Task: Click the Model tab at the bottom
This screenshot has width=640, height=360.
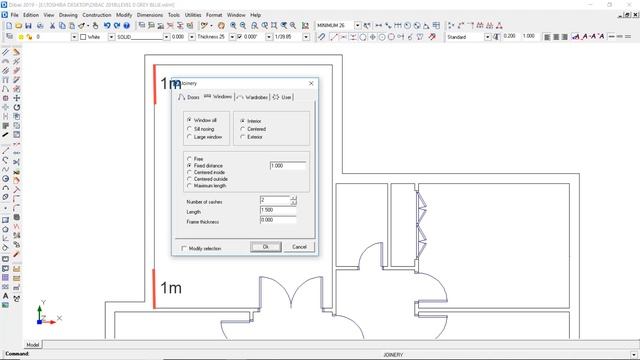Action: point(33,344)
